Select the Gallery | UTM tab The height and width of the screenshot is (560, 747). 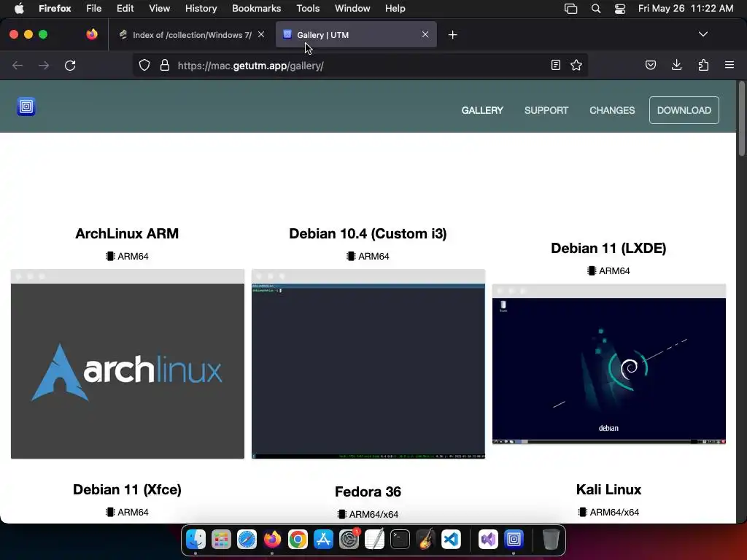tap(356, 35)
